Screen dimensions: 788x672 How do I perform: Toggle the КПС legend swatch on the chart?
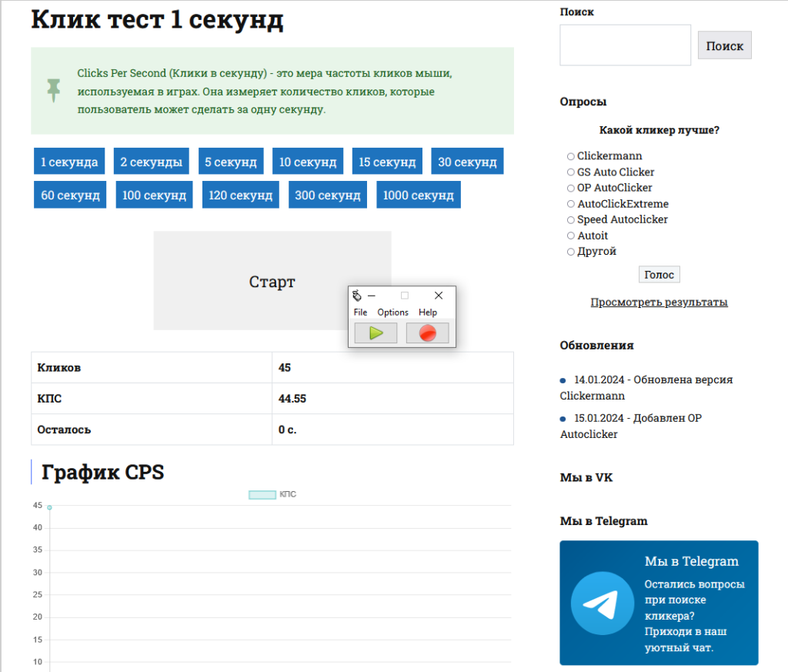262,494
